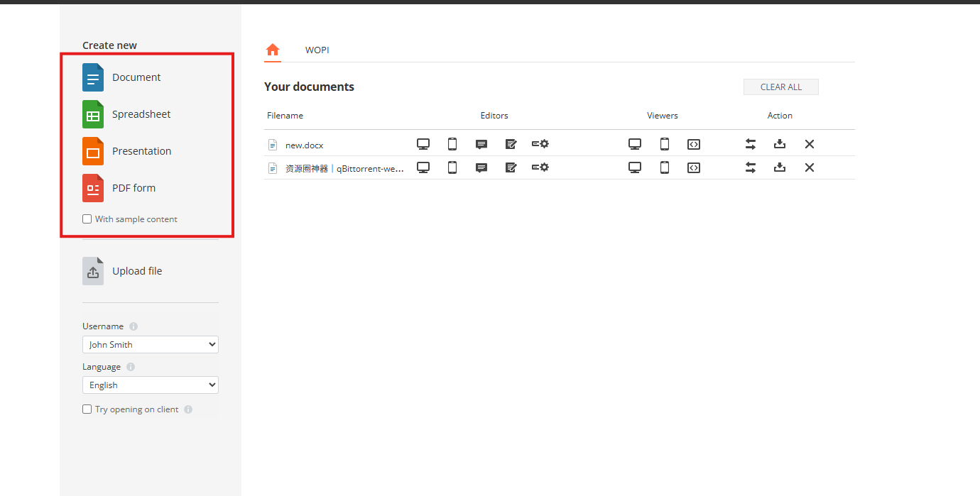The image size is (980, 496).
Task: Create a new PDF form
Action: pos(119,188)
